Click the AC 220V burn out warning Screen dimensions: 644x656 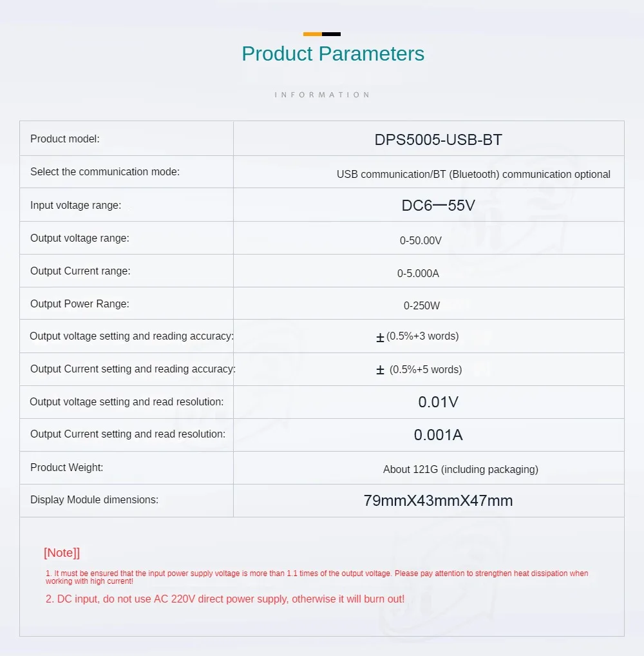[x=225, y=599]
